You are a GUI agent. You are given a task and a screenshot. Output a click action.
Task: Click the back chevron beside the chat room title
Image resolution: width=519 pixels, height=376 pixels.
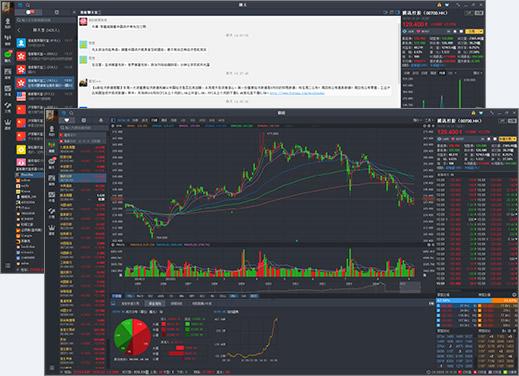[x=19, y=30]
